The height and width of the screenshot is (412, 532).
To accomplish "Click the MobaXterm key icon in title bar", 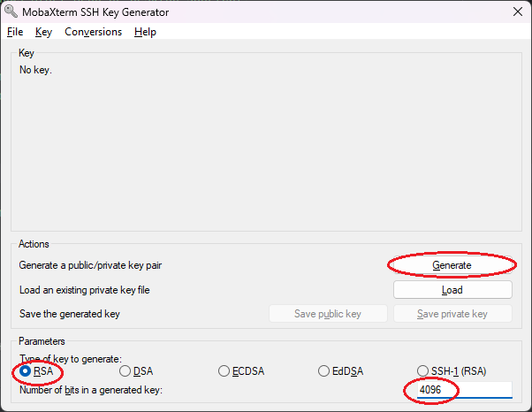I will [x=11, y=11].
